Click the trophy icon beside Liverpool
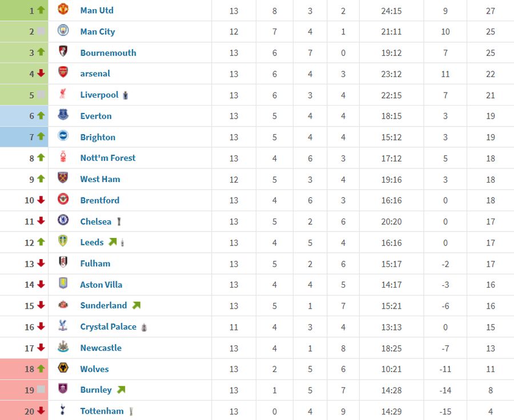This screenshot has width=514, height=420. 126,95
